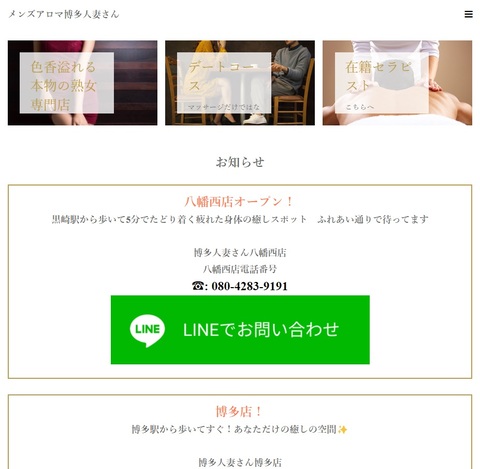The height and width of the screenshot is (469, 480).
Task: Click the お知らせ section heading
Action: point(240,162)
